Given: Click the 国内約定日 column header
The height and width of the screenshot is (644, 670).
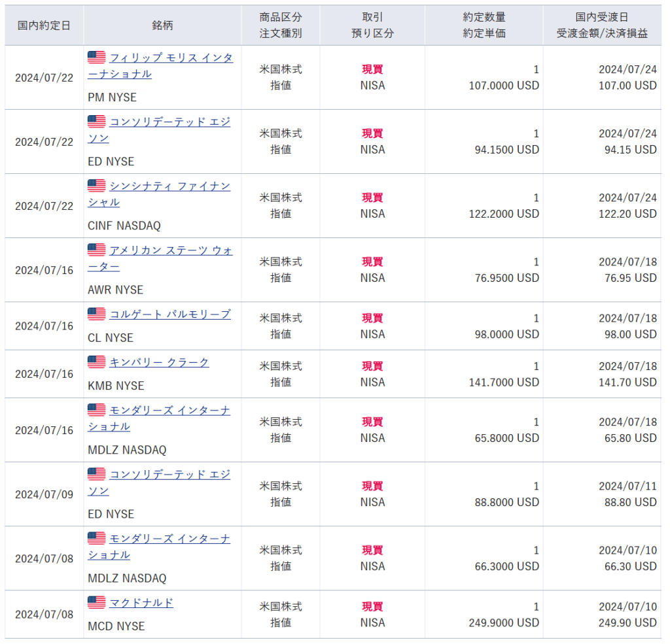Looking at the screenshot, I should point(44,25).
